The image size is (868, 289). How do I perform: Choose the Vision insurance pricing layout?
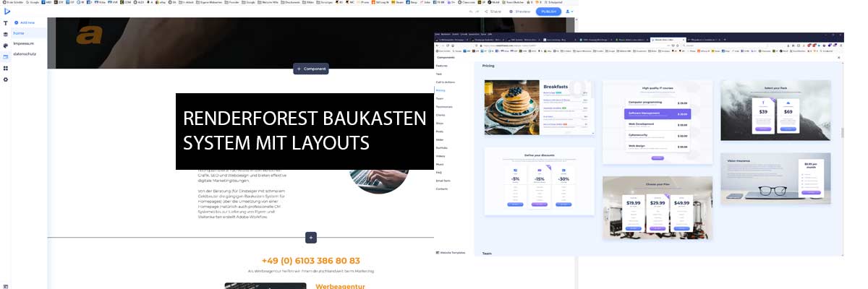pos(775,178)
